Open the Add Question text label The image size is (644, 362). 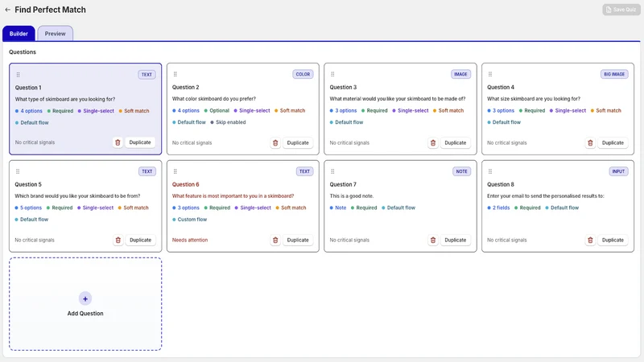[x=85, y=314]
